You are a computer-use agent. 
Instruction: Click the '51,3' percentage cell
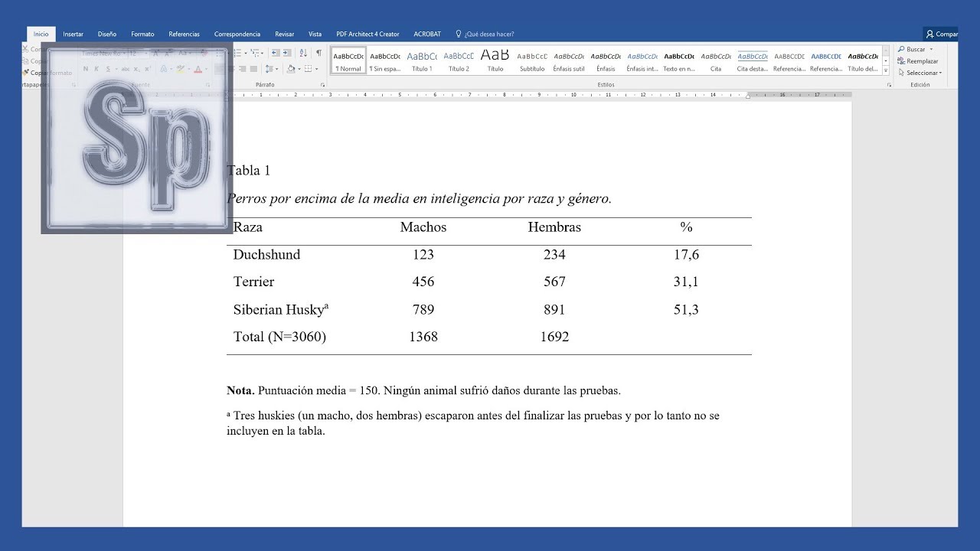coord(686,310)
